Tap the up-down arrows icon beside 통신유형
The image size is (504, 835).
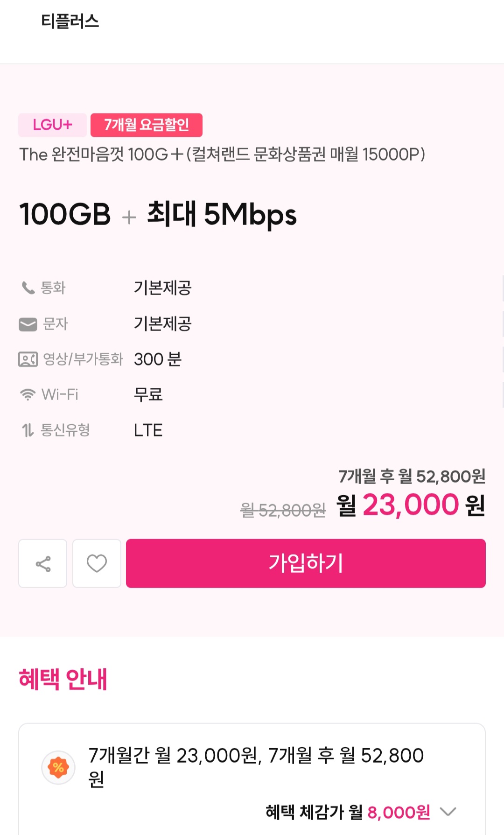[28, 430]
